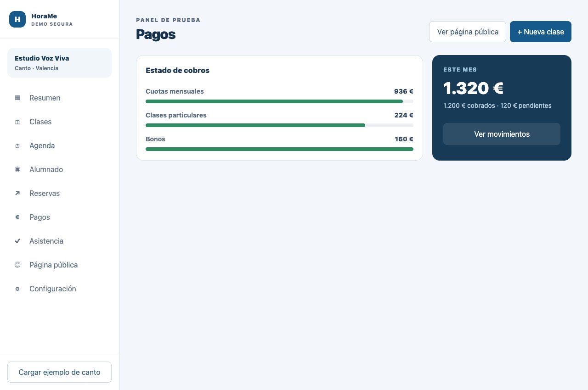The width and height of the screenshot is (588, 390).
Task: Click the Configuración gear icon
Action: [17, 289]
